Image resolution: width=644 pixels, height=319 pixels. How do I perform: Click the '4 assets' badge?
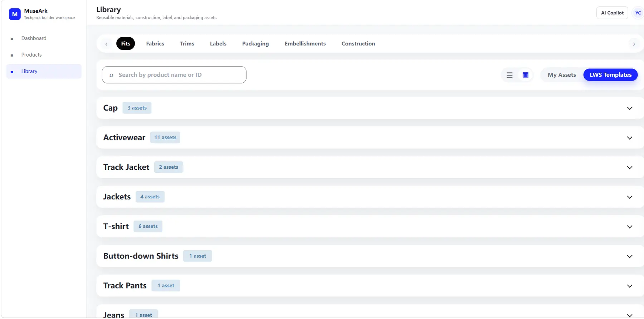point(150,197)
